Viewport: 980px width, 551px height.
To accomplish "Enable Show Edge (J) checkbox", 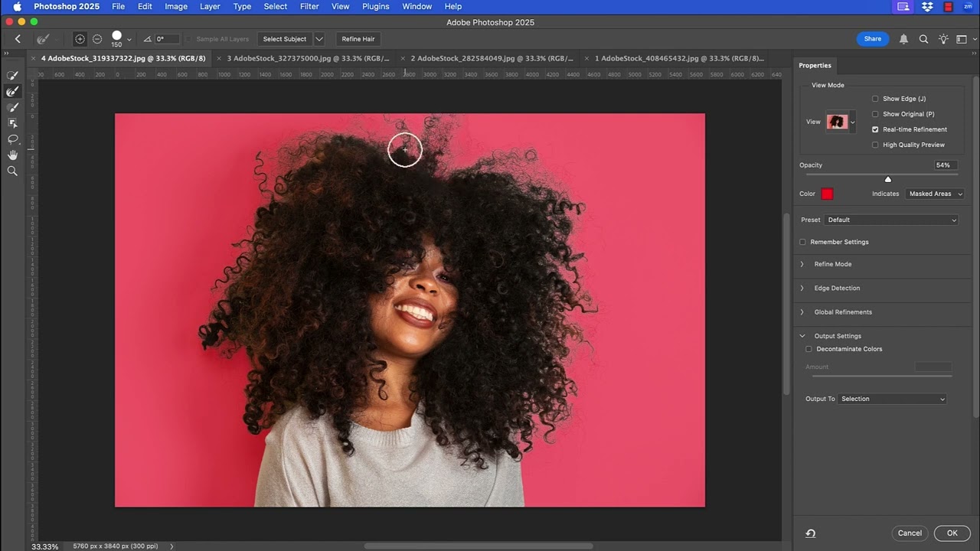I will tap(875, 99).
